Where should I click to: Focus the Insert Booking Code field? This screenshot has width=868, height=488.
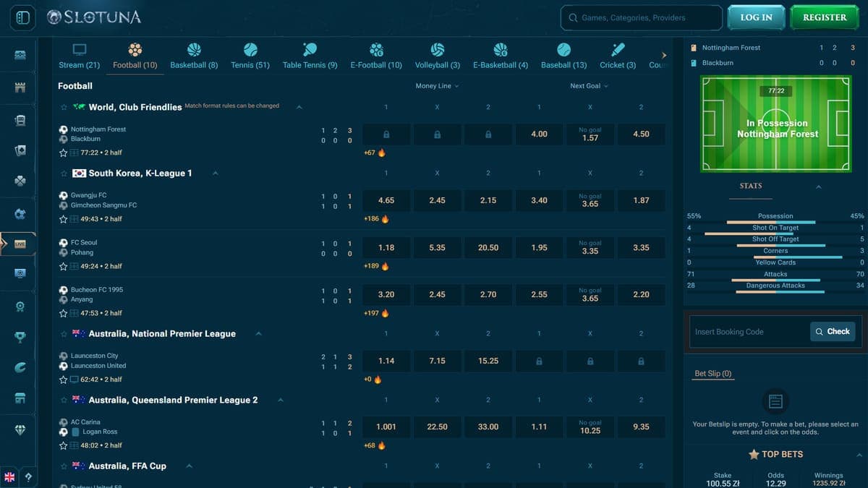click(749, 332)
